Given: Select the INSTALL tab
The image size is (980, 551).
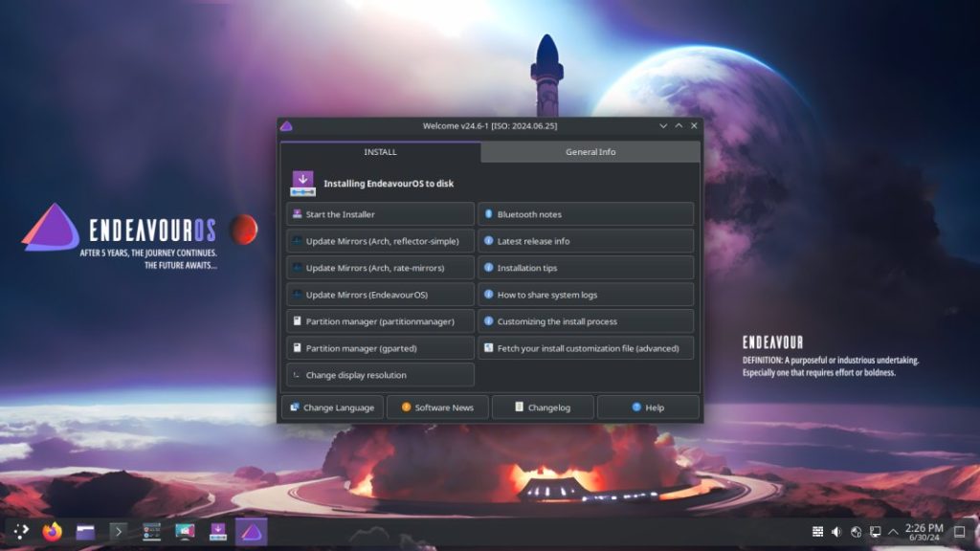Looking at the screenshot, I should click(380, 152).
